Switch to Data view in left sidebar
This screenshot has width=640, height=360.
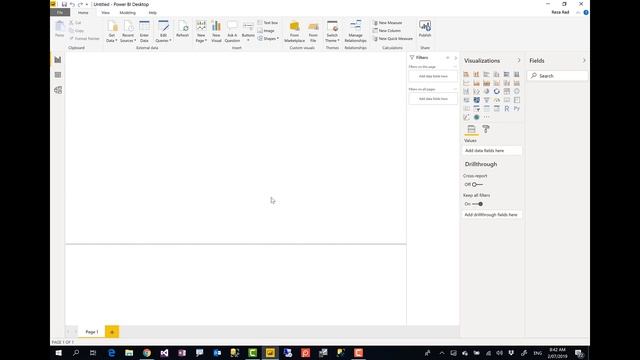coord(58,75)
